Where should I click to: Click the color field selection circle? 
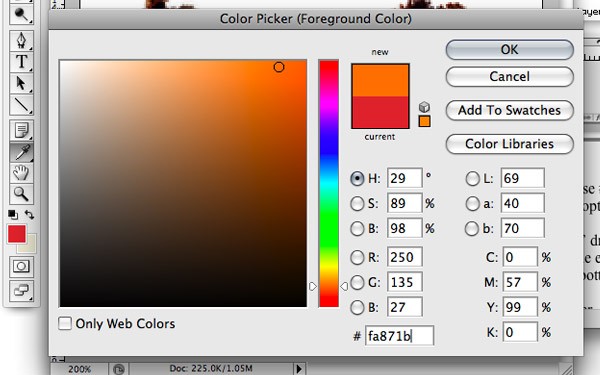tap(279, 67)
